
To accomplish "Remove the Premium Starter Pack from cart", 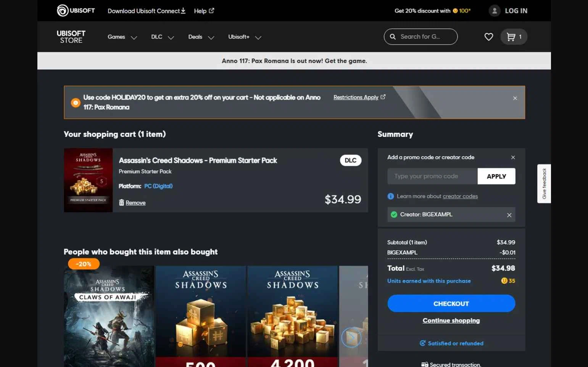I will pyautogui.click(x=135, y=203).
